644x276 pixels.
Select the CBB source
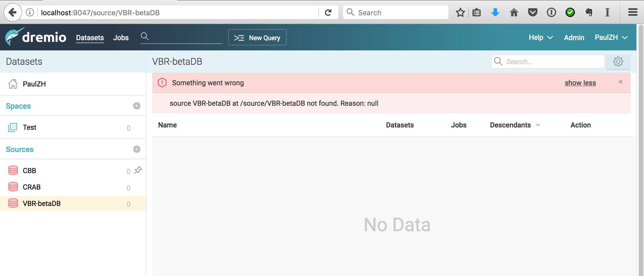click(x=73, y=171)
